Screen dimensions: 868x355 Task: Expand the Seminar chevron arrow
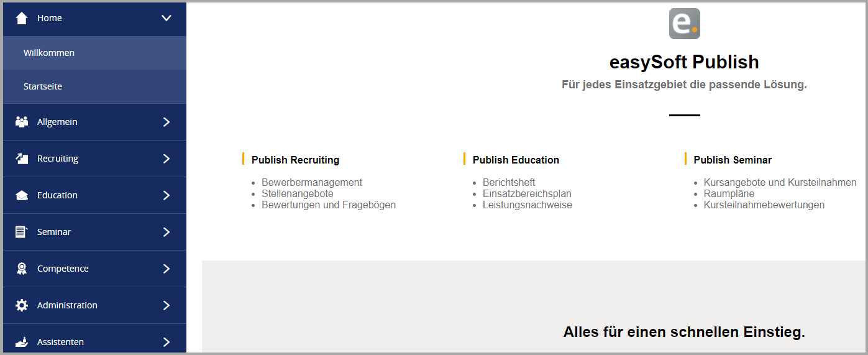pos(166,232)
